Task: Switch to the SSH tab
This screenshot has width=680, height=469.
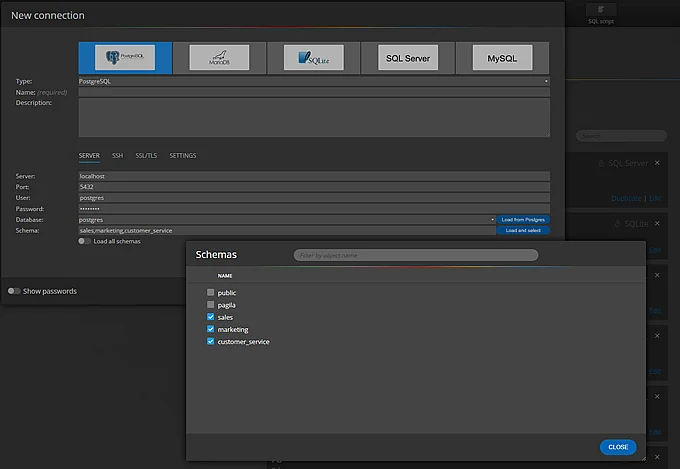Action: coord(117,155)
